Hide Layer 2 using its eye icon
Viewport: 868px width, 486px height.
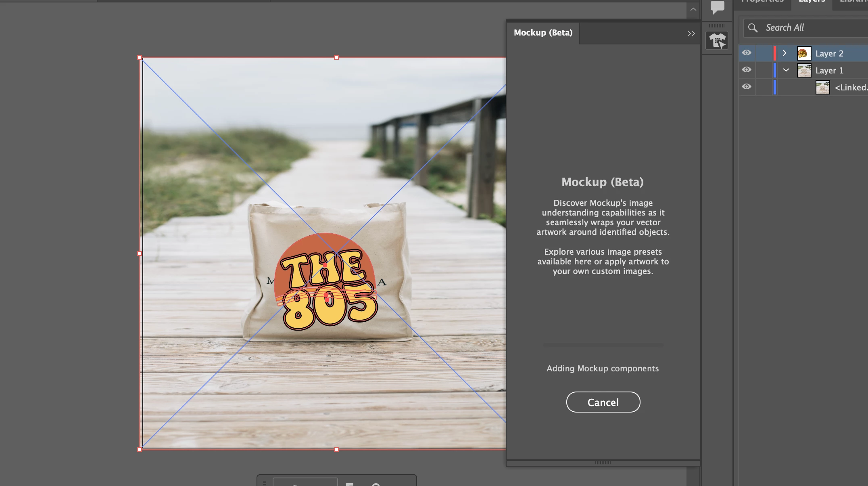pyautogui.click(x=747, y=53)
